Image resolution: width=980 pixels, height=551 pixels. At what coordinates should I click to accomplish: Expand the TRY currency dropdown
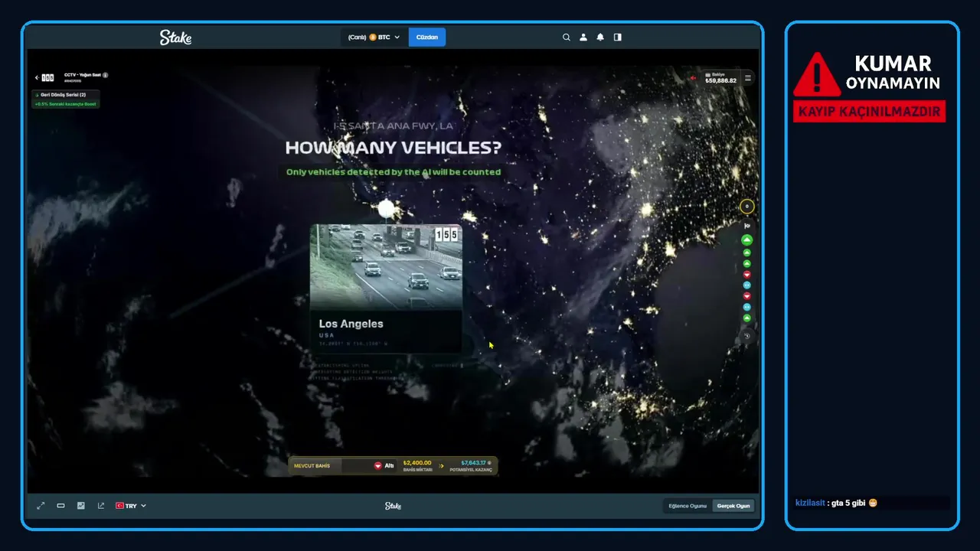click(131, 506)
